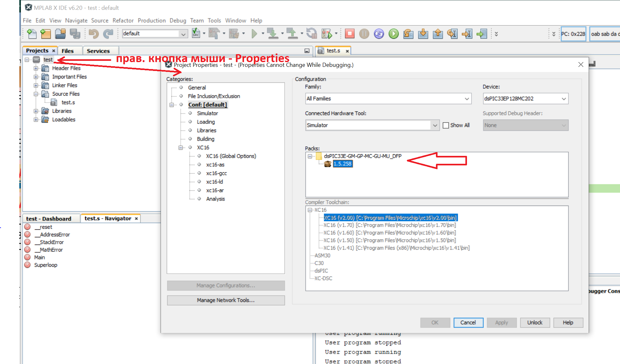Screen dimensions: 620x364
Task: Click the Save All toolbar icon
Action: [x=75, y=34]
